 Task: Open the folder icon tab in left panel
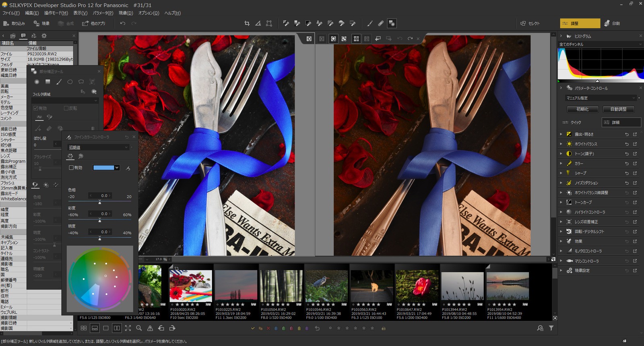tap(13, 36)
